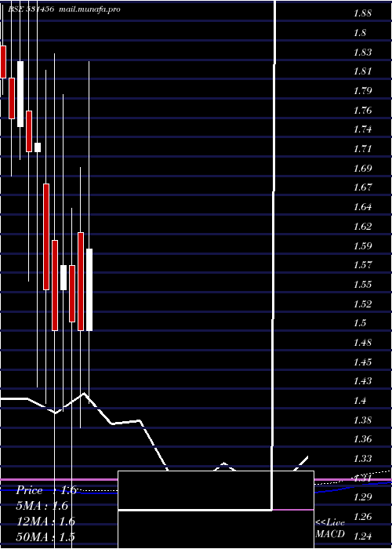Click the 1.36 price label

(x=362, y=439)
